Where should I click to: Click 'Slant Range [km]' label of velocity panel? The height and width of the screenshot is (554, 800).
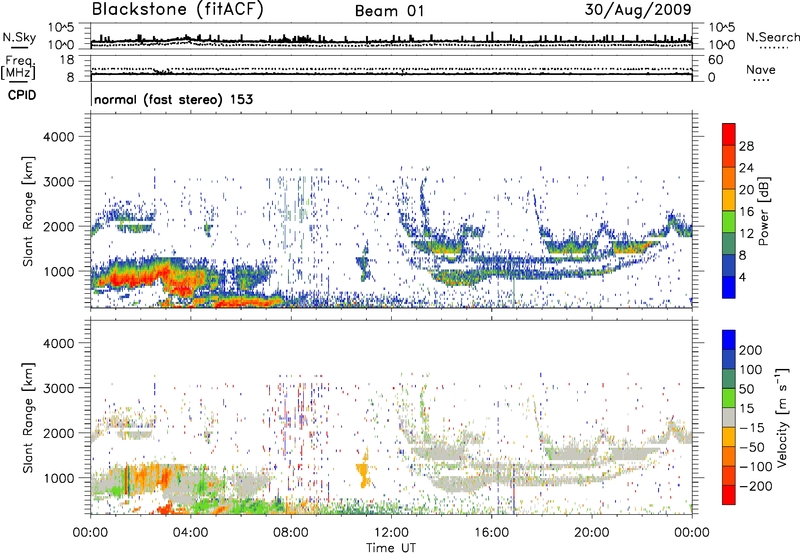(28, 417)
